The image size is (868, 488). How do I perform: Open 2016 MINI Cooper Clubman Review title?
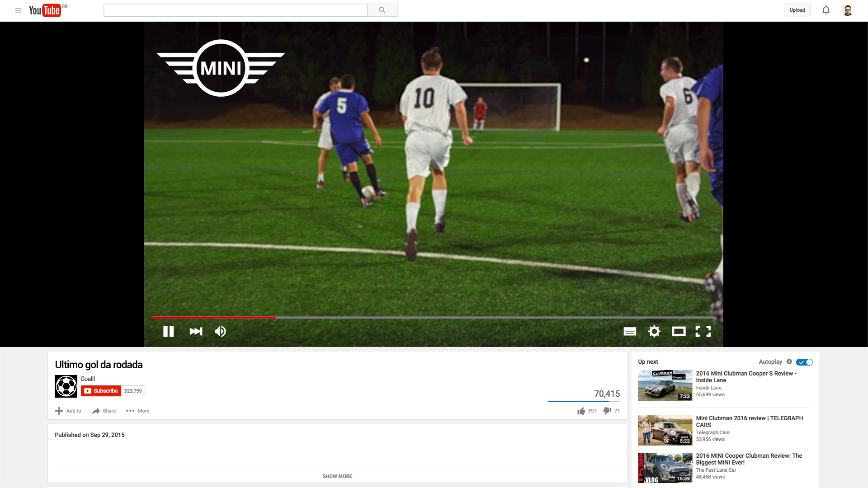coord(749,459)
